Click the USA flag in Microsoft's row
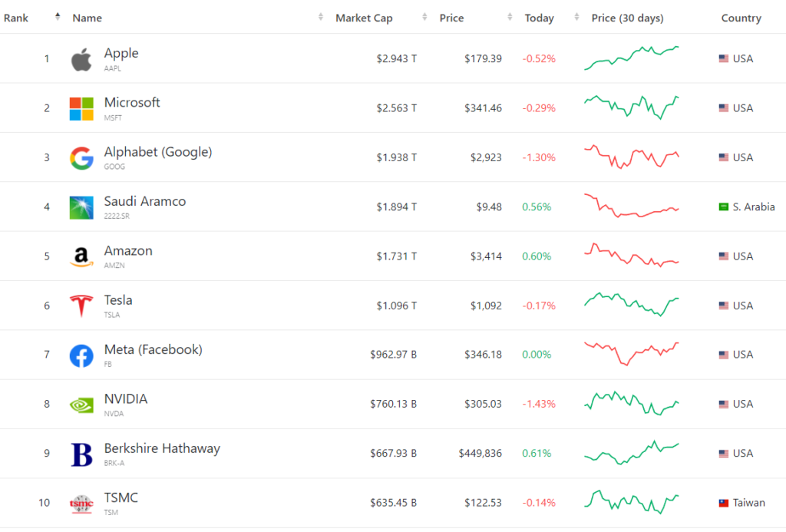 pyautogui.click(x=723, y=107)
